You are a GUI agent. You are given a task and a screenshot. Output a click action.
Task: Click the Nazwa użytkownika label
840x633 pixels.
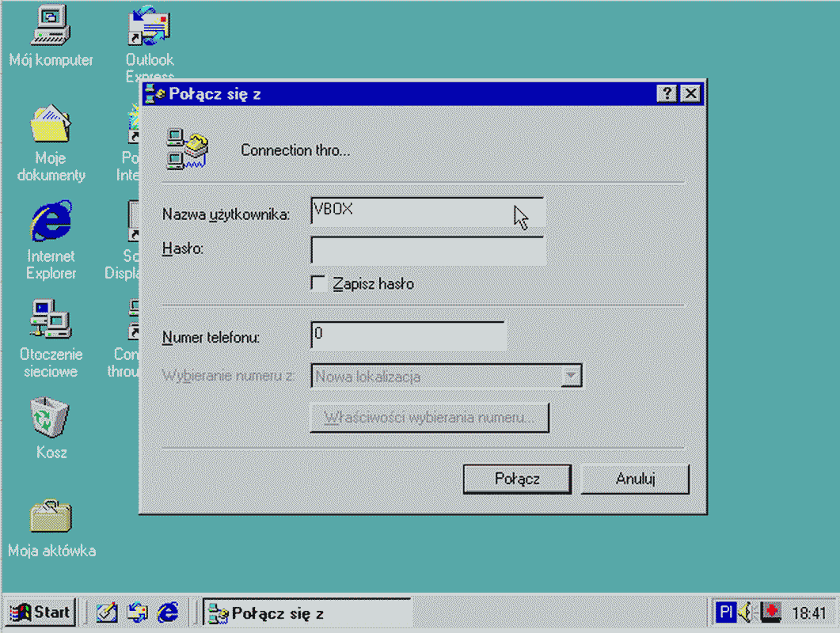click(x=226, y=214)
